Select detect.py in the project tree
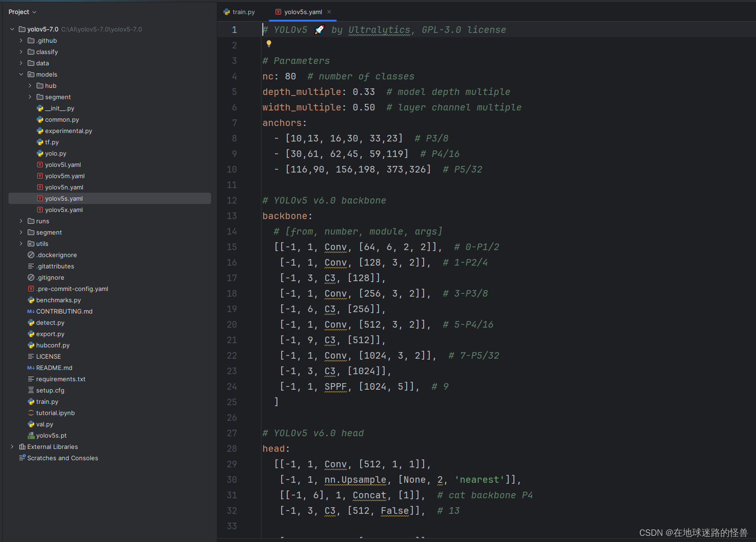The height and width of the screenshot is (542, 756). point(50,322)
